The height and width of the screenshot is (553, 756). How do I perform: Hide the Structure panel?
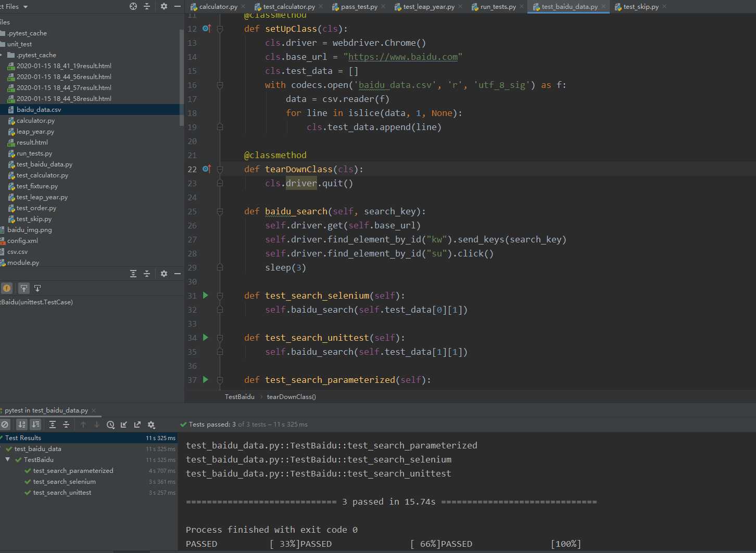tap(178, 274)
